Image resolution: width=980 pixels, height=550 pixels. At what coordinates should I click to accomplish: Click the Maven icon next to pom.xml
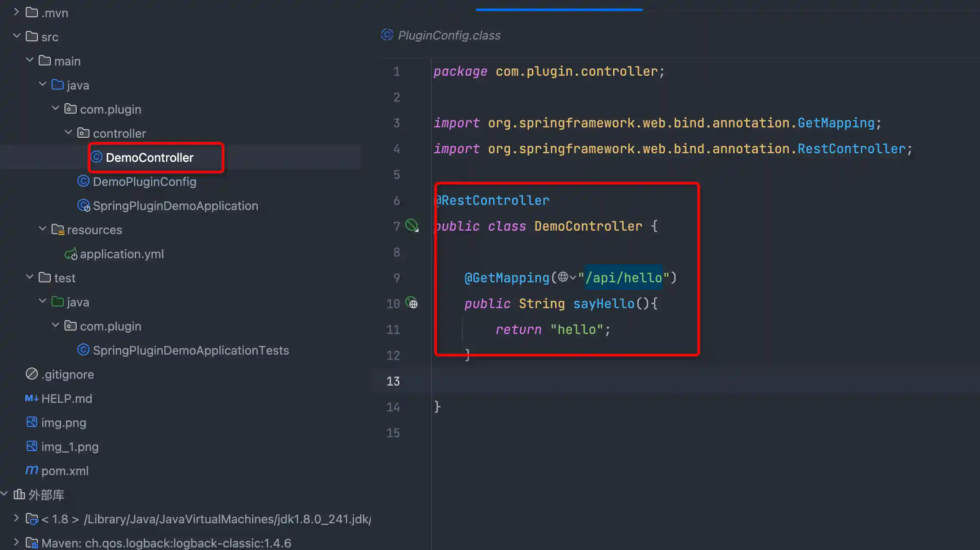click(31, 470)
